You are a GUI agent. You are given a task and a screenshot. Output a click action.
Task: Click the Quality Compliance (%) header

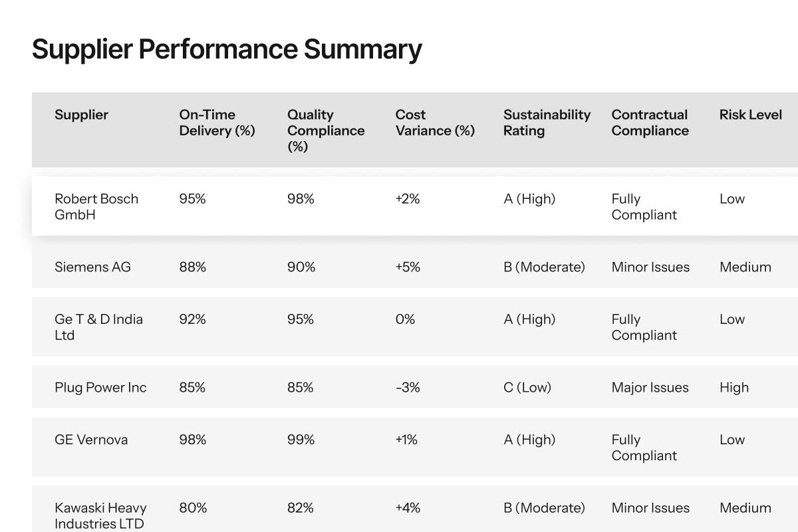tap(326, 131)
